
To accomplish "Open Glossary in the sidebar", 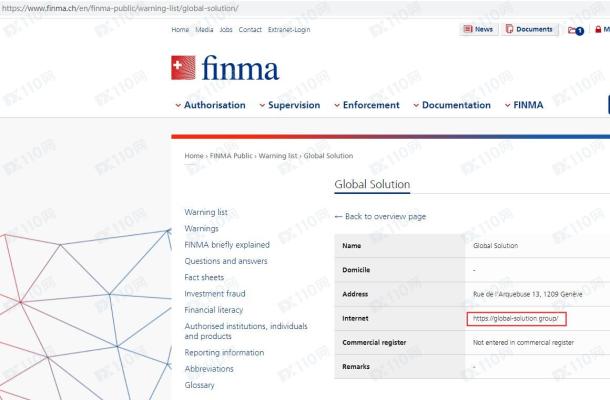I will pos(199,385).
